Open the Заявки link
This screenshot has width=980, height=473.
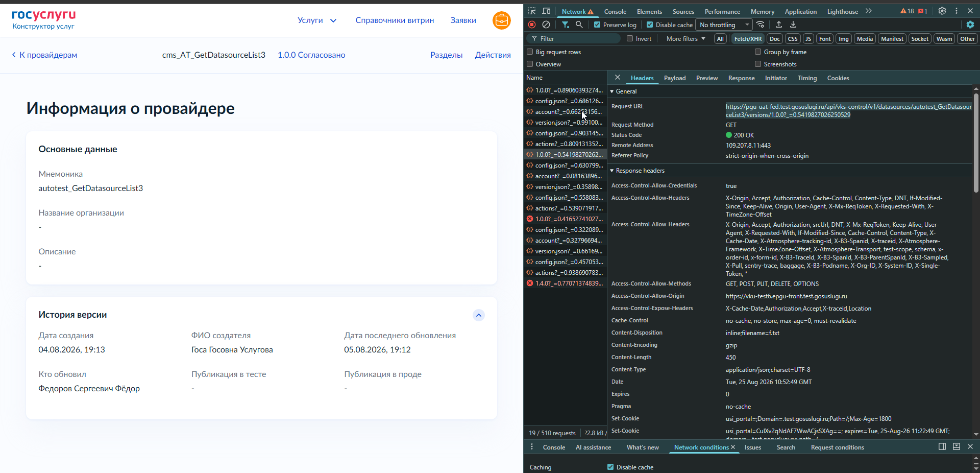click(463, 20)
